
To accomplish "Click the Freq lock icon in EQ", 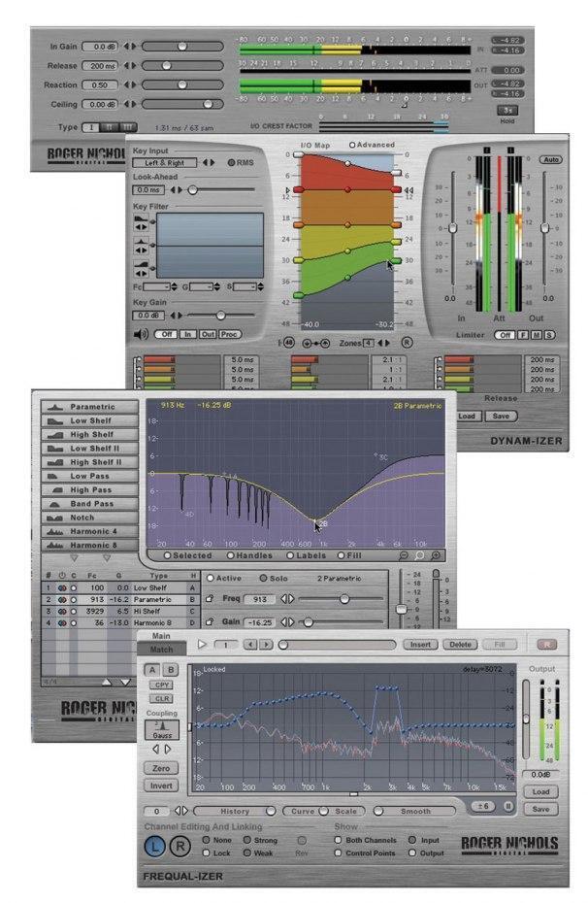I will pos(210,599).
